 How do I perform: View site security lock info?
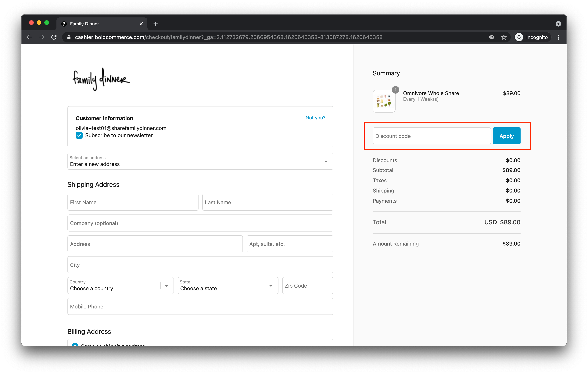click(69, 37)
